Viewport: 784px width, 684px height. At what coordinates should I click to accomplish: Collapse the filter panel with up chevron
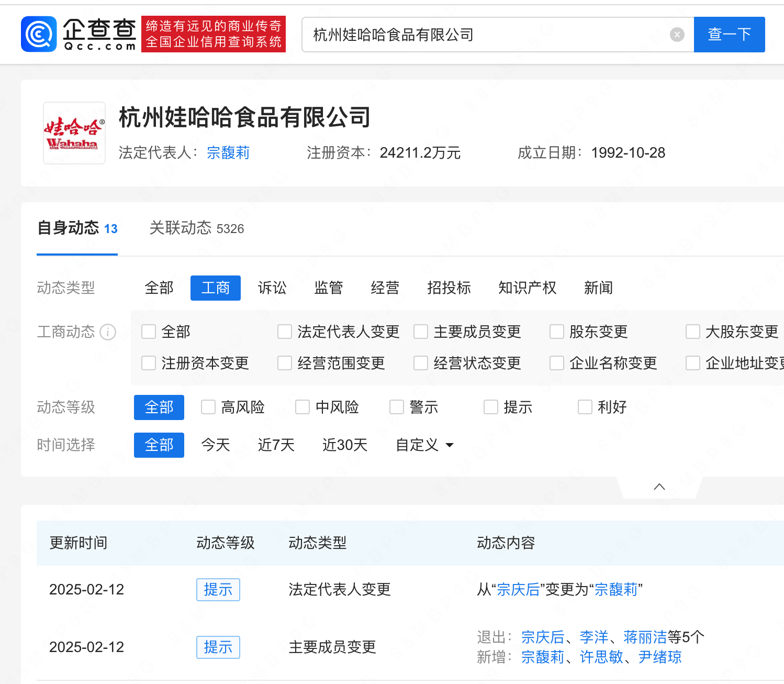point(659,487)
